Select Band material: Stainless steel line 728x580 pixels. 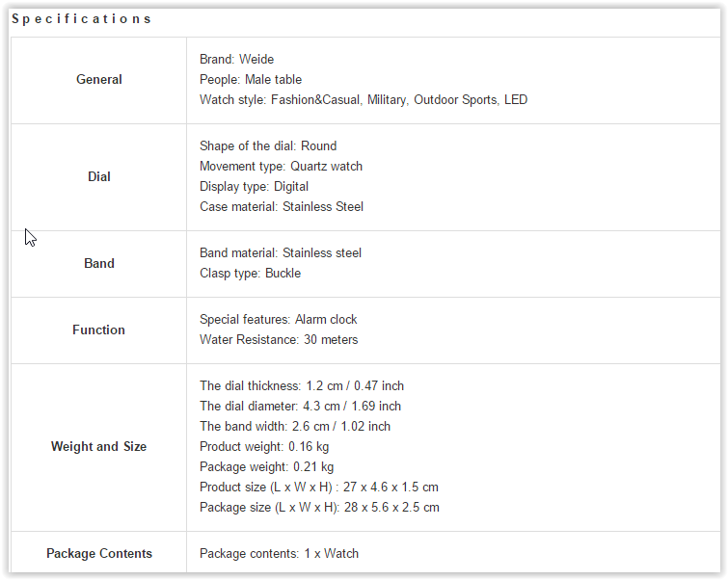click(x=281, y=252)
